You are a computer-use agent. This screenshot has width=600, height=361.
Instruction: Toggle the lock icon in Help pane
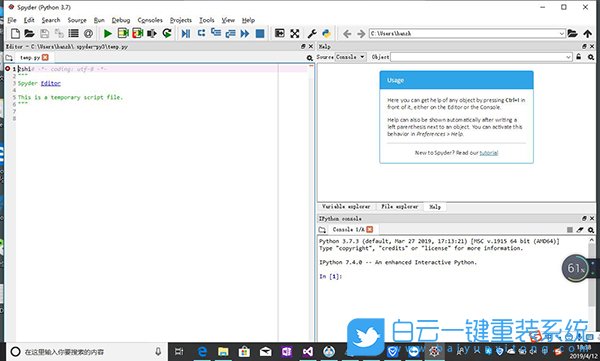579,57
